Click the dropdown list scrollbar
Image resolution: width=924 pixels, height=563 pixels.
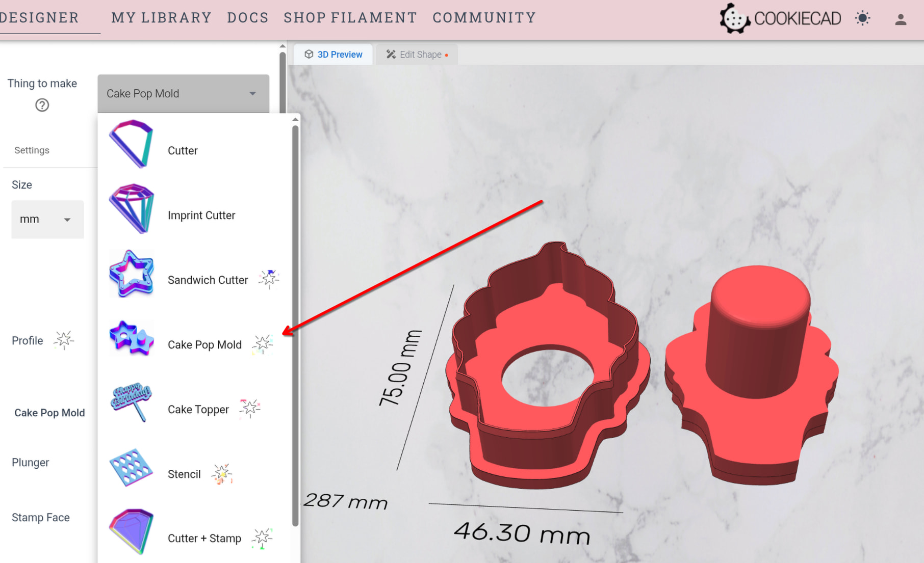[x=295, y=326]
